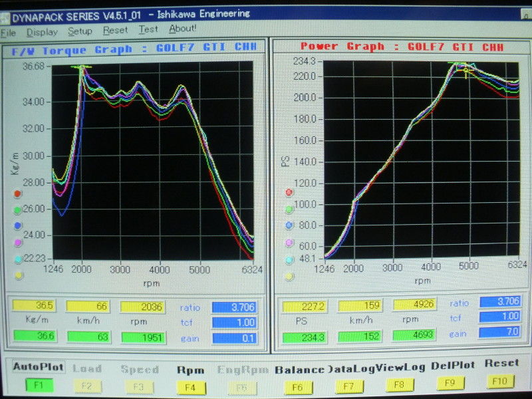532x399 pixels.
Task: Toggle green trace in torque graph legend
Action: click(17, 210)
